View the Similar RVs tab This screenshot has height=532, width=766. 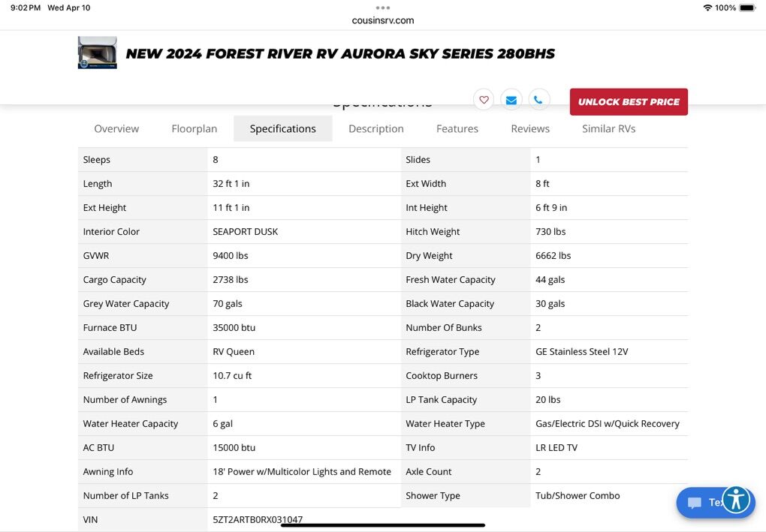click(609, 129)
